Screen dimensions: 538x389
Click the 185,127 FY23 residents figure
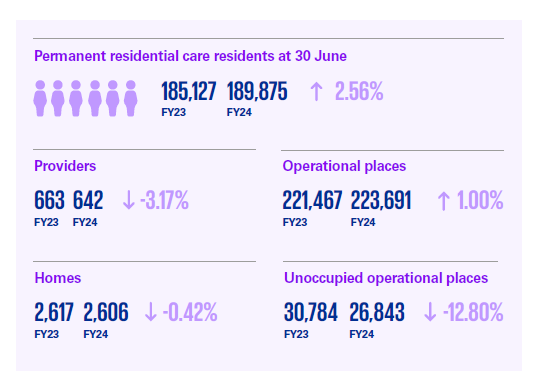point(189,92)
